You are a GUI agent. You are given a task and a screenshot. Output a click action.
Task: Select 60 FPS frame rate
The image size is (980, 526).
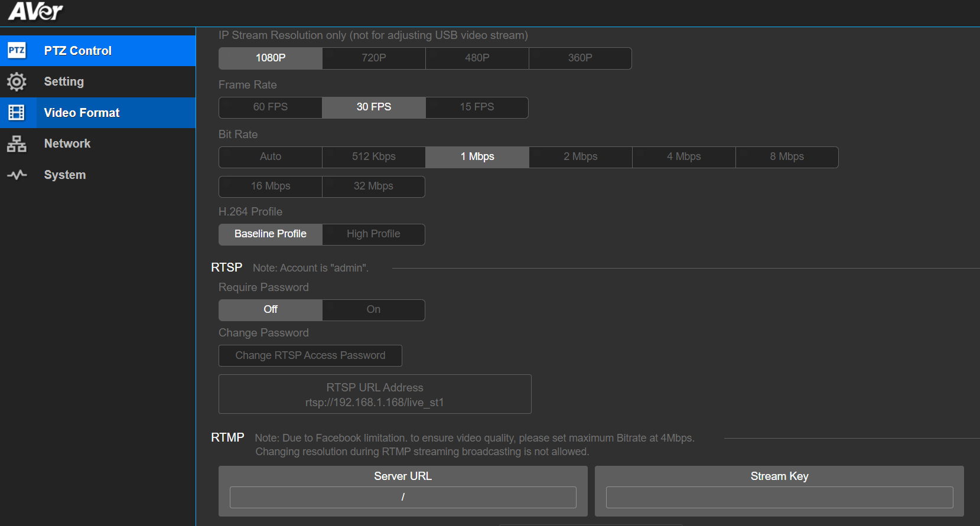coord(271,107)
